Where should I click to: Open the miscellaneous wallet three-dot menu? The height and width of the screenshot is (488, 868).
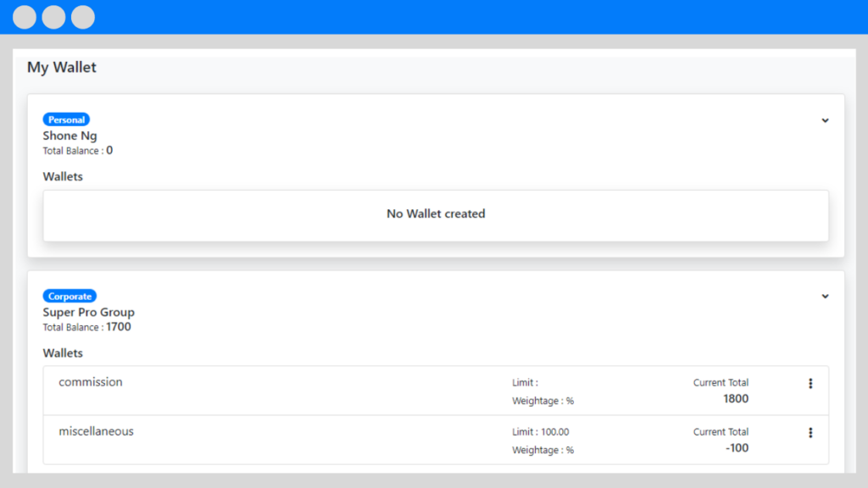810,433
